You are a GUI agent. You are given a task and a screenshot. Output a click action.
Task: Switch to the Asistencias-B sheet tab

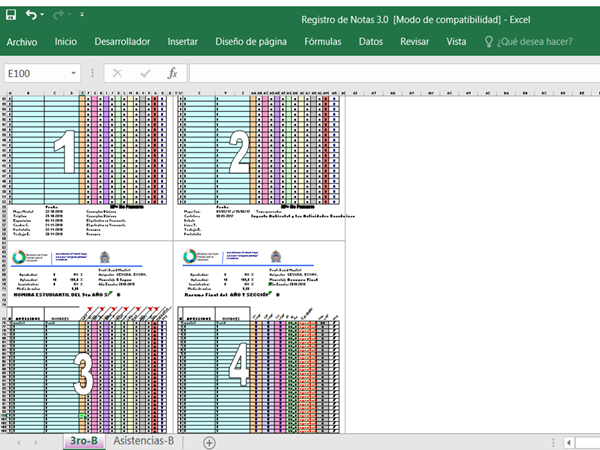(144, 440)
